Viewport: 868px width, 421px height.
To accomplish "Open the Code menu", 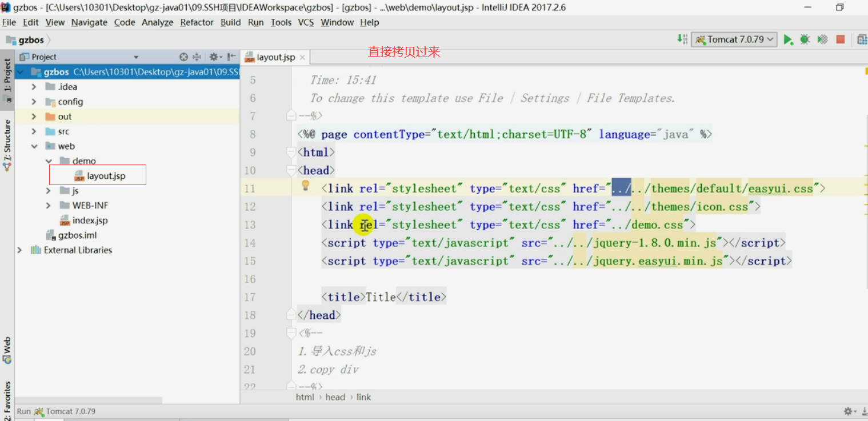I will pyautogui.click(x=125, y=22).
